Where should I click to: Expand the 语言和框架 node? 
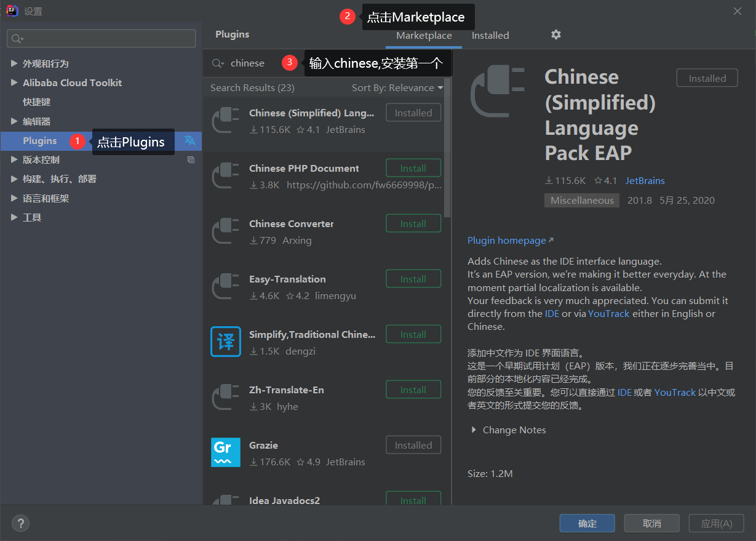click(x=14, y=198)
